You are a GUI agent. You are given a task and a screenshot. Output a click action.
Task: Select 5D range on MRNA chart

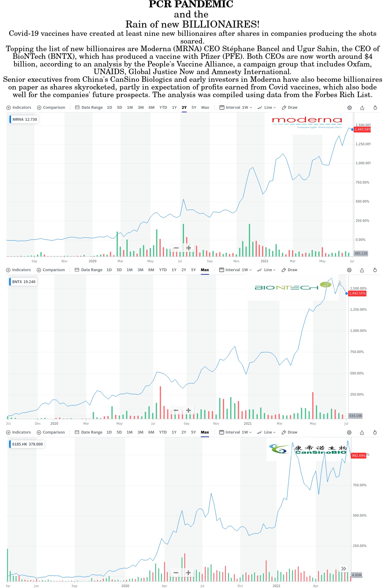point(119,108)
